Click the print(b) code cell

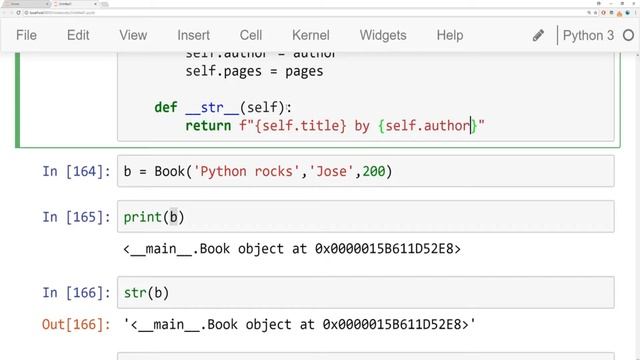[x=365, y=217]
